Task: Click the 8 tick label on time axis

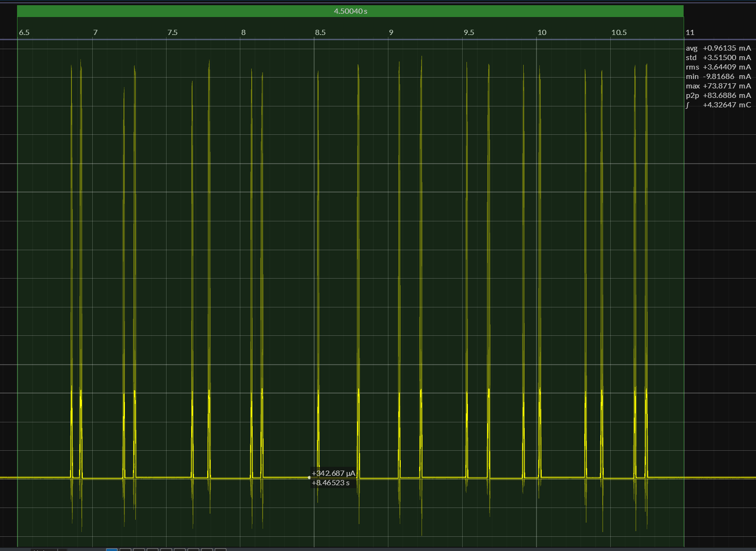Action: pyautogui.click(x=243, y=33)
